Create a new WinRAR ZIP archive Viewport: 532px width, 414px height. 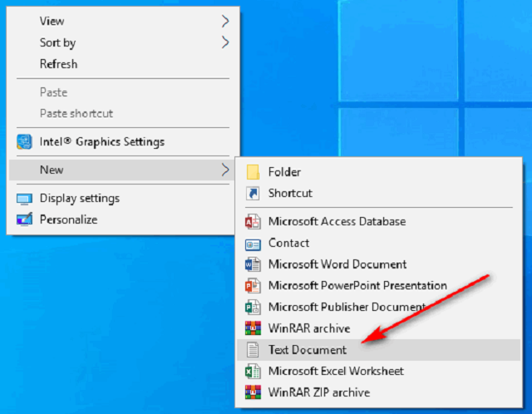(318, 392)
